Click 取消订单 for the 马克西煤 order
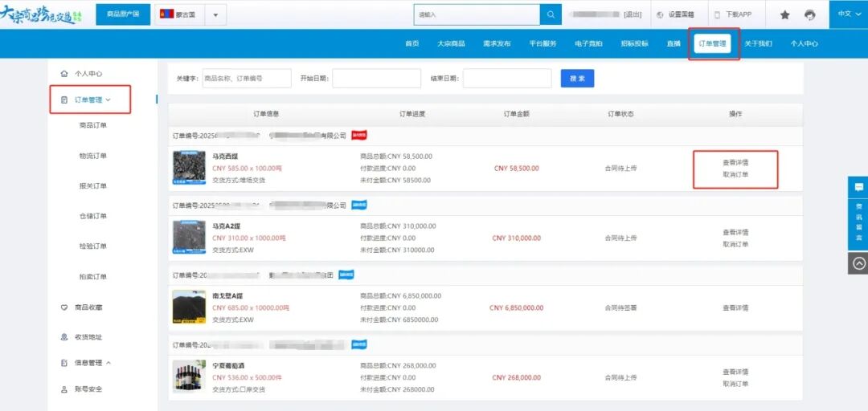The height and width of the screenshot is (411, 868). coord(735,174)
